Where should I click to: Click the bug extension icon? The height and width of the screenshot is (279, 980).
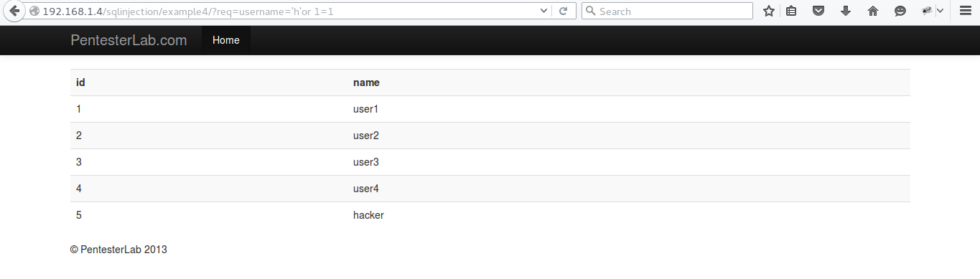tap(927, 11)
